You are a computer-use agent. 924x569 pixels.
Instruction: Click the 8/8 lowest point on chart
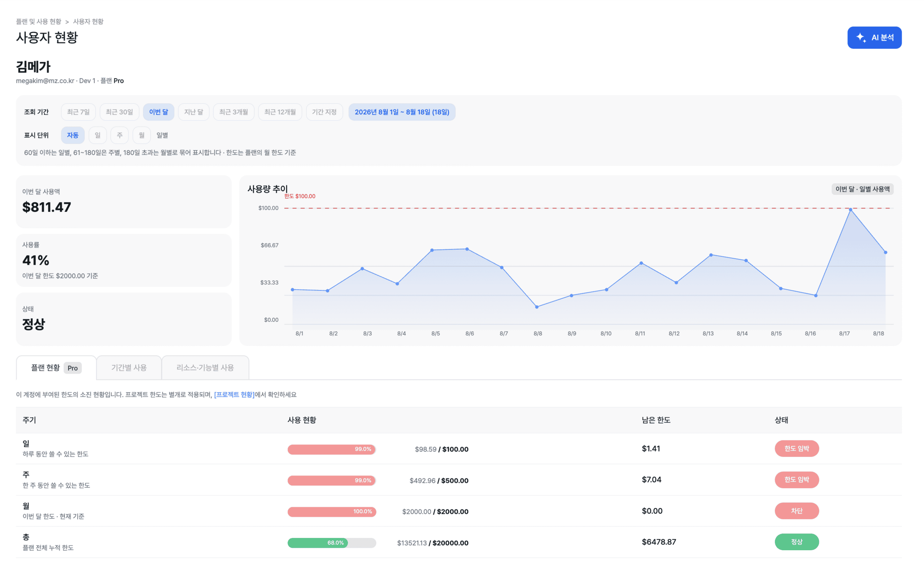click(x=537, y=307)
